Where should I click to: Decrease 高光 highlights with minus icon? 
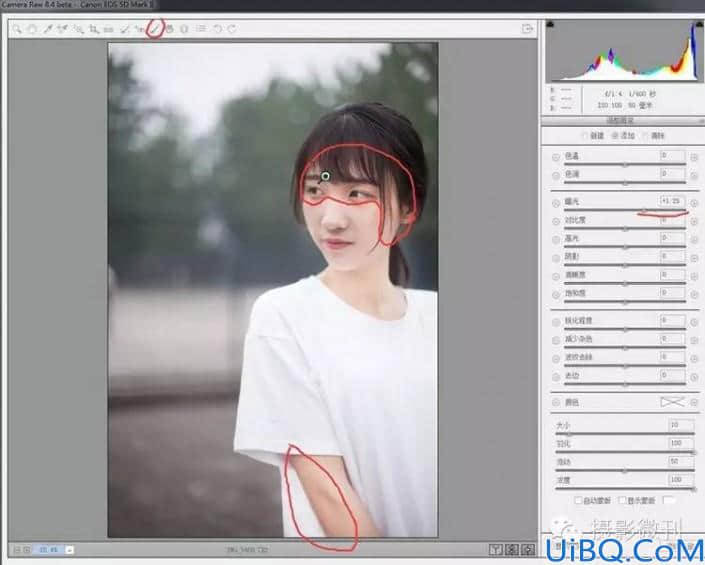556,240
